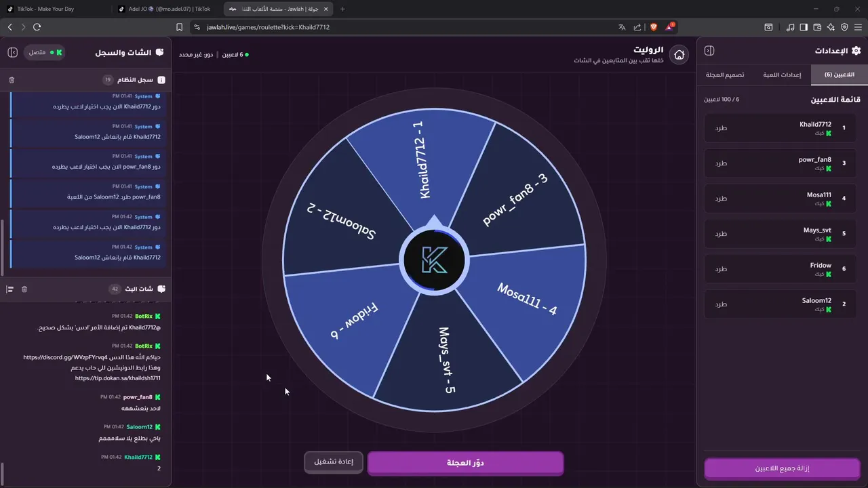
Task: Click the browser forward arrow
Action: (23, 27)
